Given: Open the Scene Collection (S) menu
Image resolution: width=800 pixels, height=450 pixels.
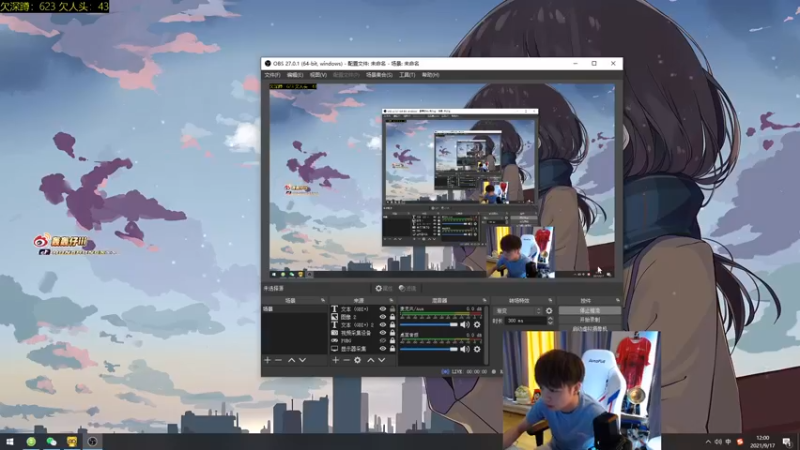Looking at the screenshot, I should tap(379, 75).
